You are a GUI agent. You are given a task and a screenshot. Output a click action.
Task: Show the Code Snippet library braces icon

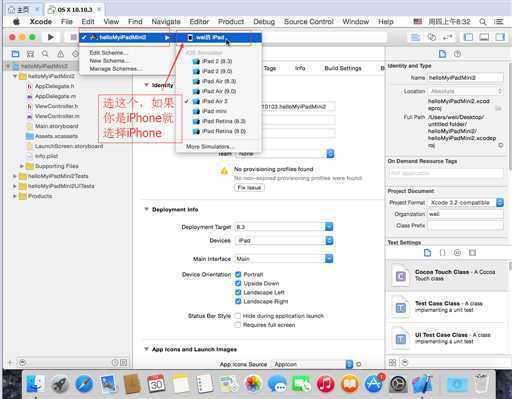[x=442, y=253]
